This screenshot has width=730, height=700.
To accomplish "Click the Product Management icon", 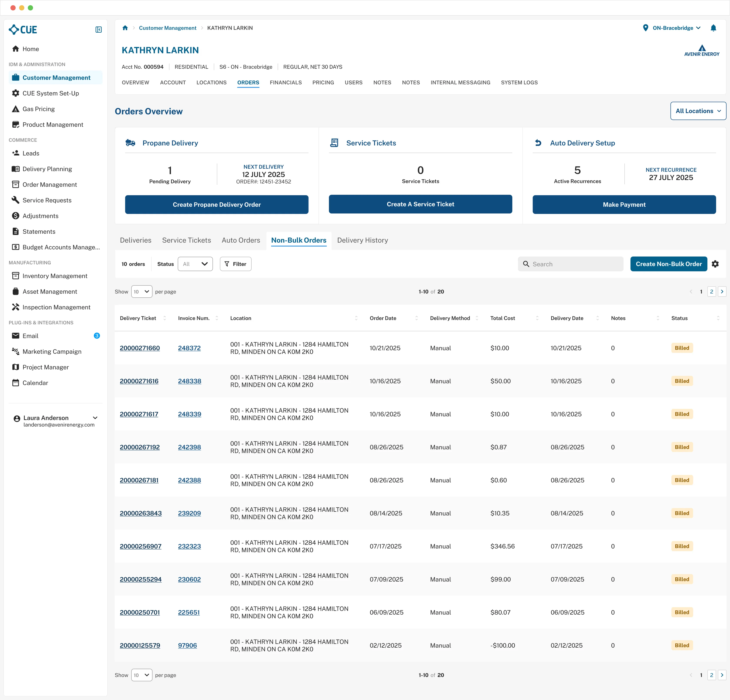I will pos(16,125).
